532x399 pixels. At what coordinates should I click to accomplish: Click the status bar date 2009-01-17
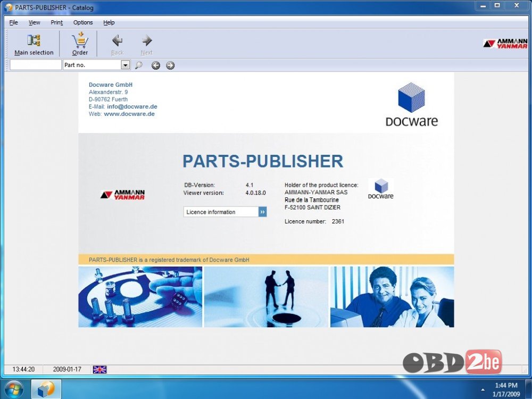tap(67, 369)
